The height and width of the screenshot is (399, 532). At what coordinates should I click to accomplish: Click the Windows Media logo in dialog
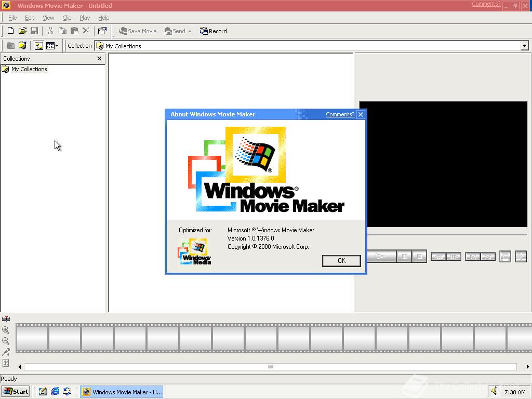pyautogui.click(x=194, y=251)
